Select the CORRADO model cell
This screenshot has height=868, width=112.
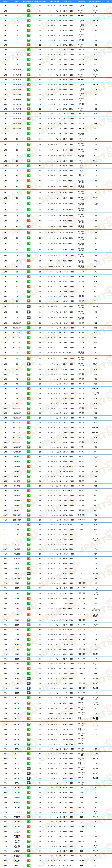tap(17, 578)
